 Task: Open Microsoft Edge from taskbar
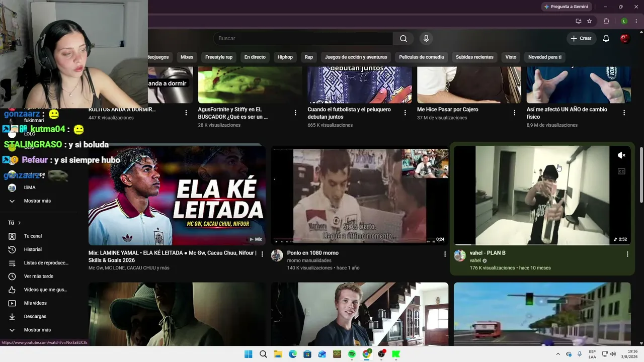[x=293, y=354]
